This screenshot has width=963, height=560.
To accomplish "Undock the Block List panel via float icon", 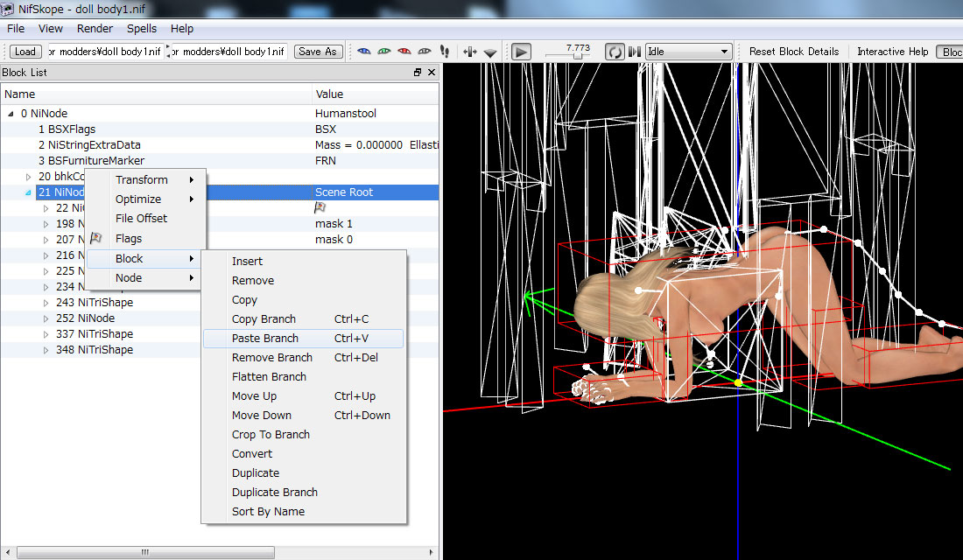I will click(x=418, y=73).
